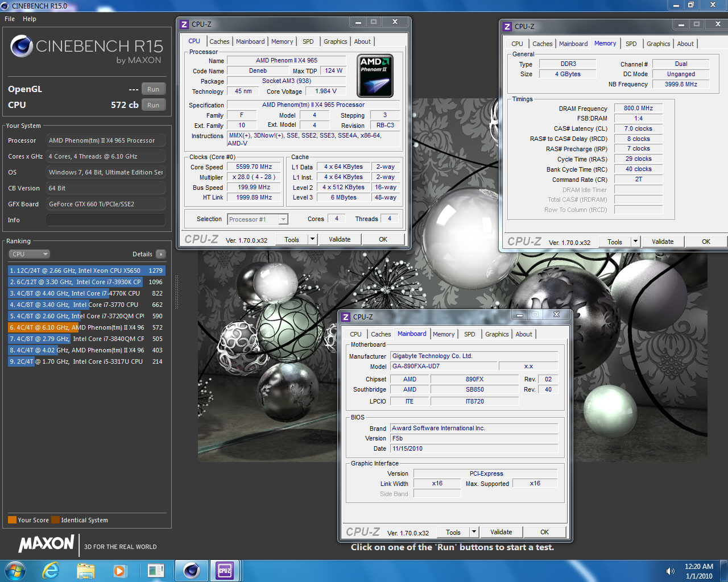Open Tools dropdown arrow in Memory window
This screenshot has height=582, width=728.
635,242
